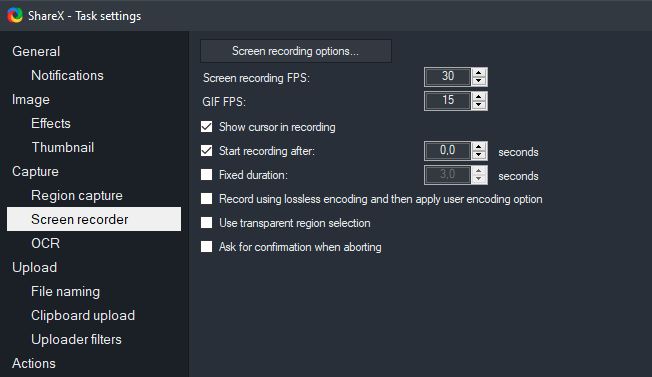
Task: Increase Screen recording FPS with up arrow
Action: point(479,72)
